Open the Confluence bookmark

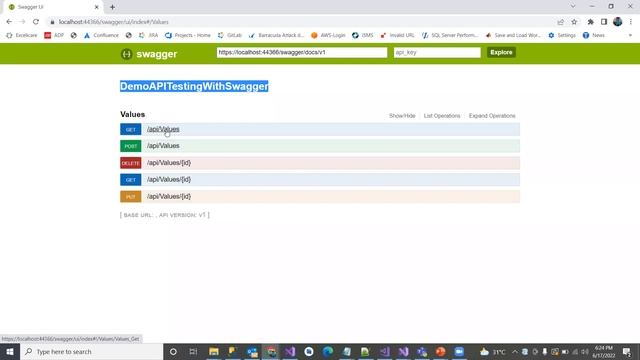pyautogui.click(x=101, y=36)
